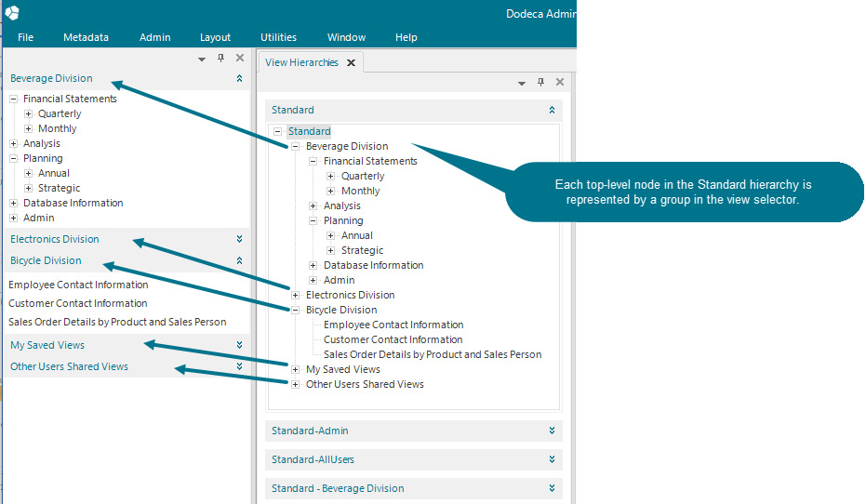The width and height of the screenshot is (866, 504).
Task: Open the Help menu
Action: tap(406, 37)
